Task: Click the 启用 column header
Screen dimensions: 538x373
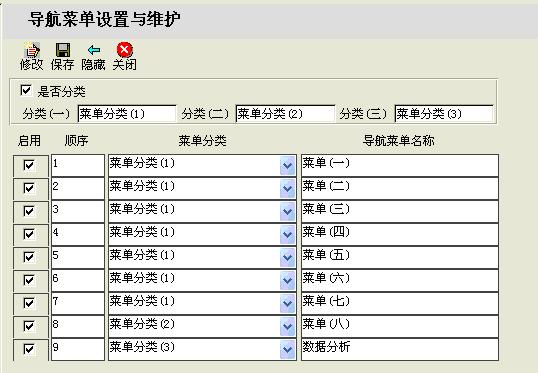Action: [29, 141]
